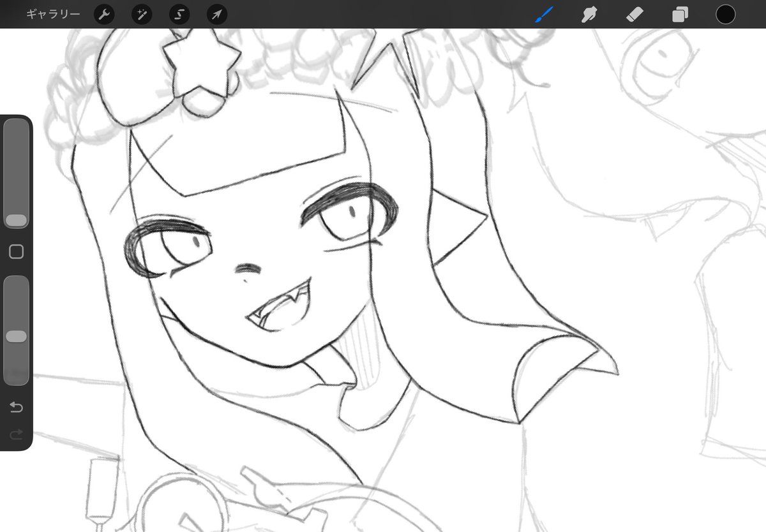Viewport: 766px width, 532px height.
Task: Open the ギャラリー gallery view
Action: pyautogui.click(x=53, y=14)
